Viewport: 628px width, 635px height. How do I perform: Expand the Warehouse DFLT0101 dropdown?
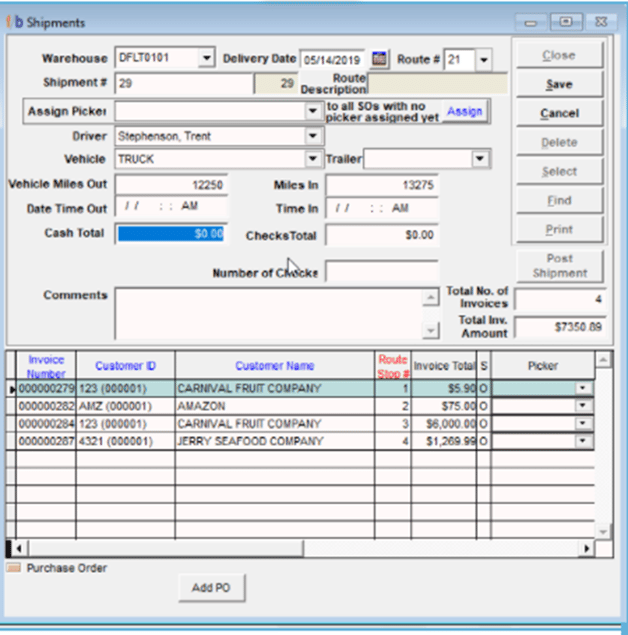pyautogui.click(x=206, y=58)
